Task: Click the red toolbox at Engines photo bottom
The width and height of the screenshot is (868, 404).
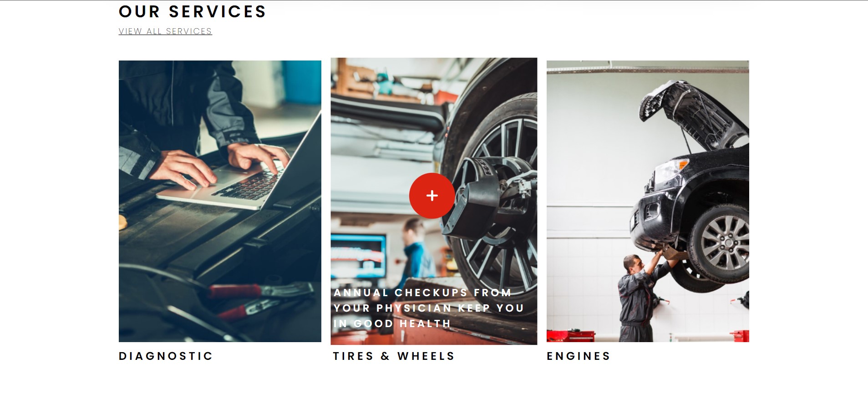Action: pyautogui.click(x=571, y=336)
